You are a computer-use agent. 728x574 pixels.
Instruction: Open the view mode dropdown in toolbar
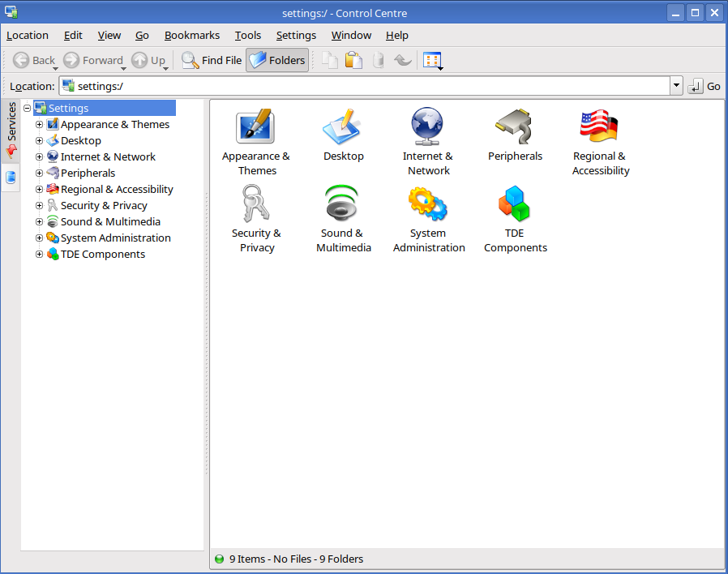(433, 61)
